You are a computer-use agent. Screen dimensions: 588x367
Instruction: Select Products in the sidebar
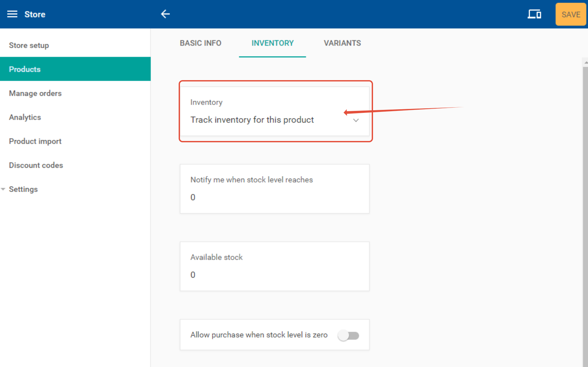tap(75, 69)
